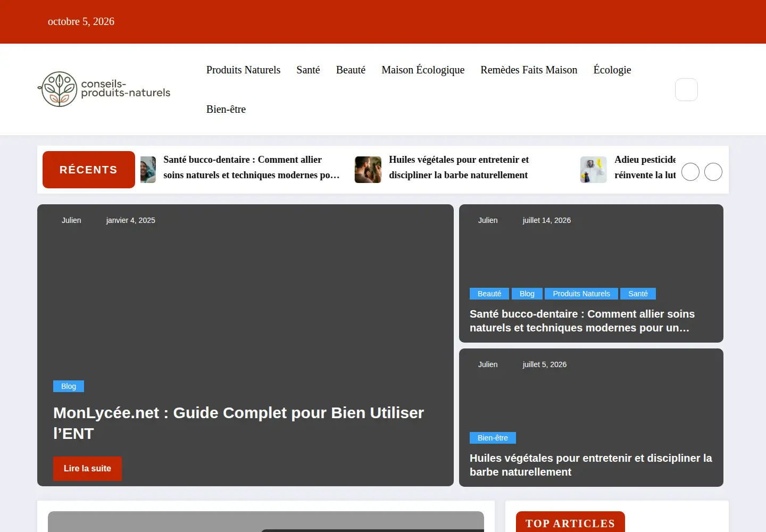The width and height of the screenshot is (766, 532).
Task: Select Remèdes Faits Maison in navigation
Action: [529, 70]
